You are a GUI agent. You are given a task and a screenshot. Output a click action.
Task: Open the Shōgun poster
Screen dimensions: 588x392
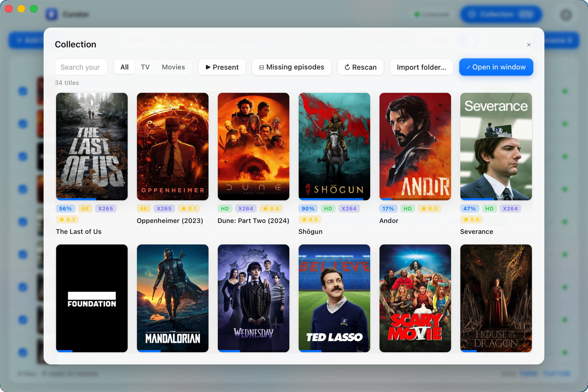[334, 147]
